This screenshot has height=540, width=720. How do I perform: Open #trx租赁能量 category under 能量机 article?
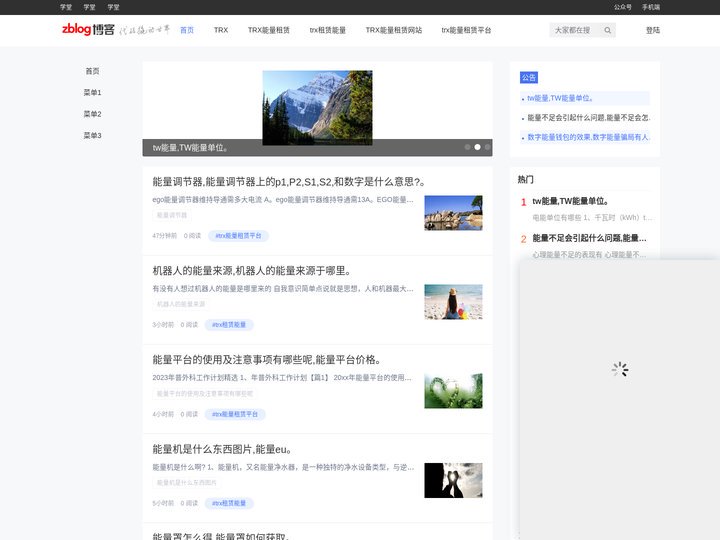229,503
